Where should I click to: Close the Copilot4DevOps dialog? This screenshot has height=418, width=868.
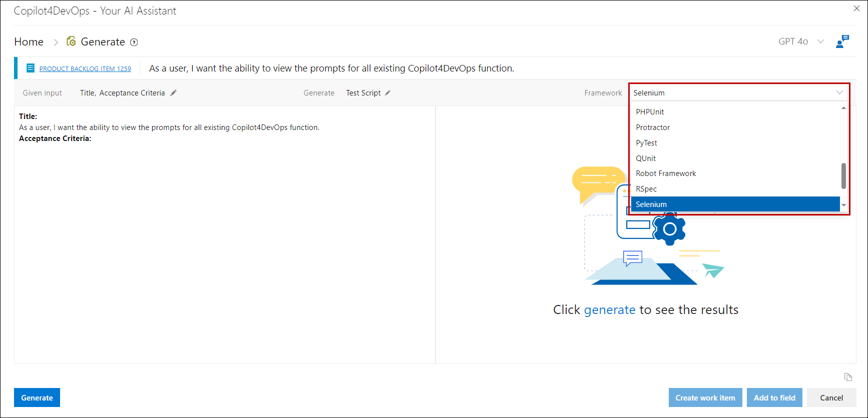(856, 8)
